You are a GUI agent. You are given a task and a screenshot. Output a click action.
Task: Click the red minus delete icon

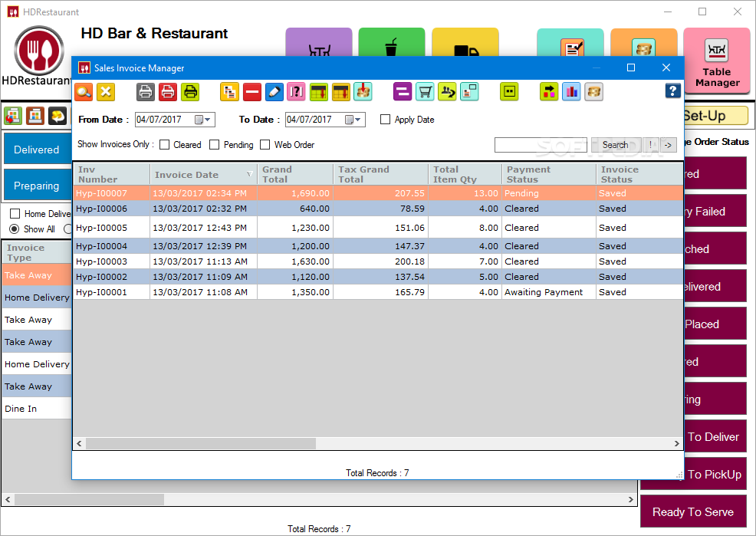[x=252, y=91]
